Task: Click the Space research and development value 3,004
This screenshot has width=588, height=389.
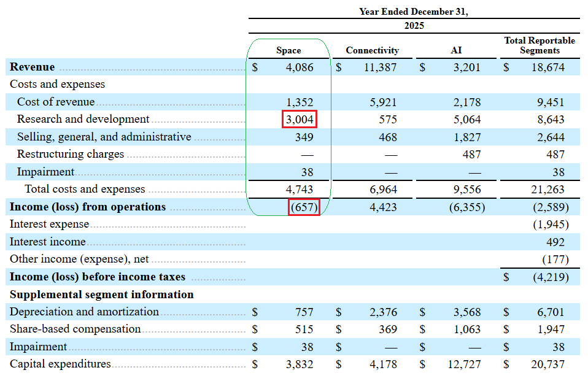Action: (x=300, y=119)
